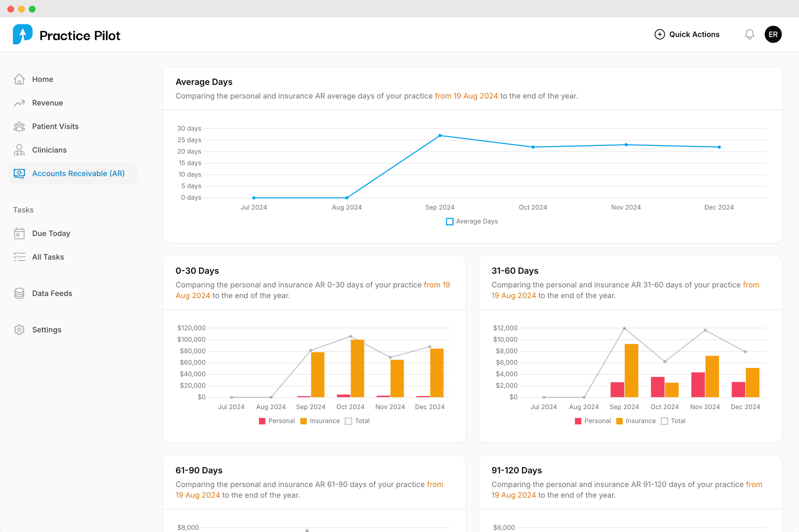Screen dimensions: 799x532
Task: Click the Sep 2024 point on Average Days line
Action: coord(440,136)
